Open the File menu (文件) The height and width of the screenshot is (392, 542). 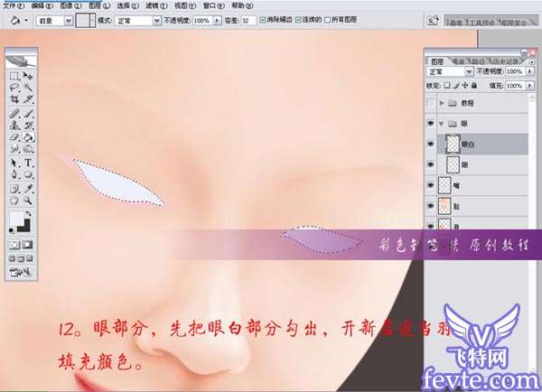click(x=14, y=6)
